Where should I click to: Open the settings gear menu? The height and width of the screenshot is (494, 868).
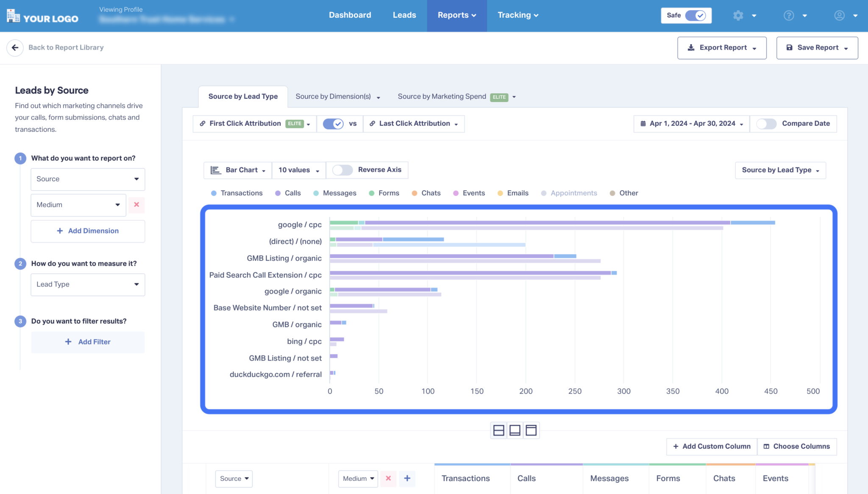point(737,15)
